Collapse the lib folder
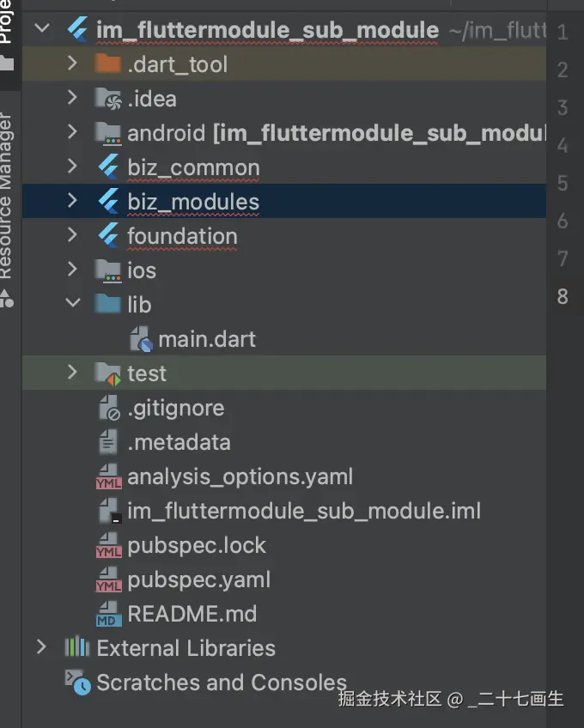This screenshot has width=584, height=728. [x=73, y=303]
